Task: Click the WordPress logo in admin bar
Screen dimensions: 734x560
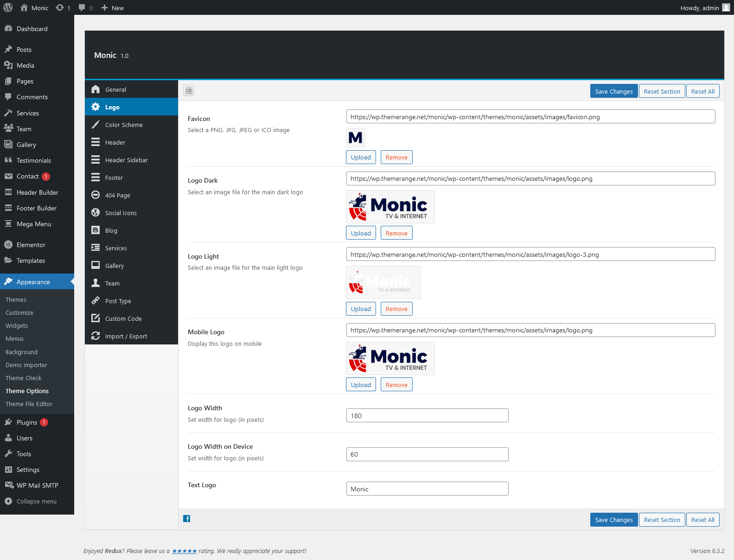Action: point(8,7)
